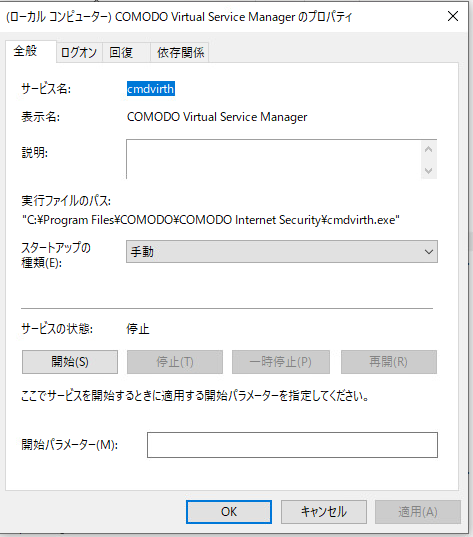This screenshot has height=537, width=473.
Task: Confirm with the OK button
Action: pyautogui.click(x=229, y=512)
